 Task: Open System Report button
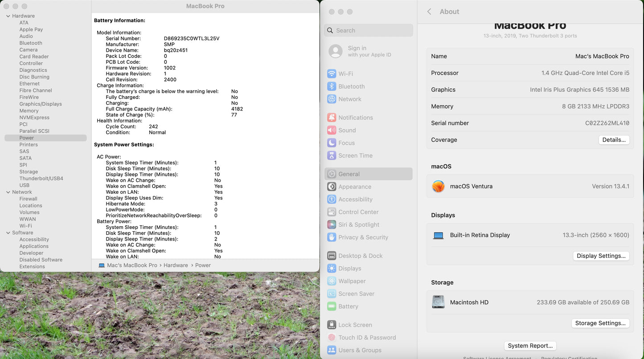(530, 346)
